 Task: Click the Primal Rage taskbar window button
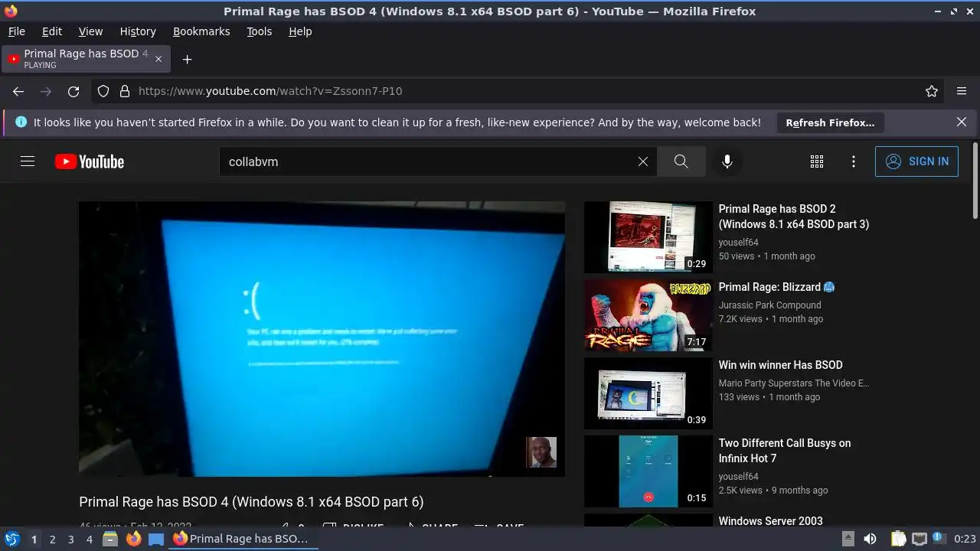pyautogui.click(x=243, y=539)
